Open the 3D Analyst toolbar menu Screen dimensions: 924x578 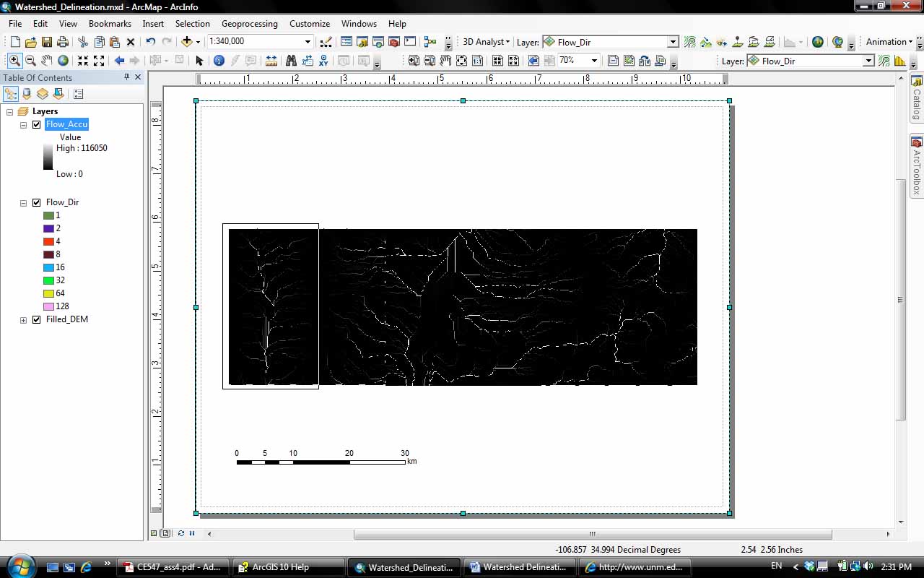pyautogui.click(x=486, y=42)
